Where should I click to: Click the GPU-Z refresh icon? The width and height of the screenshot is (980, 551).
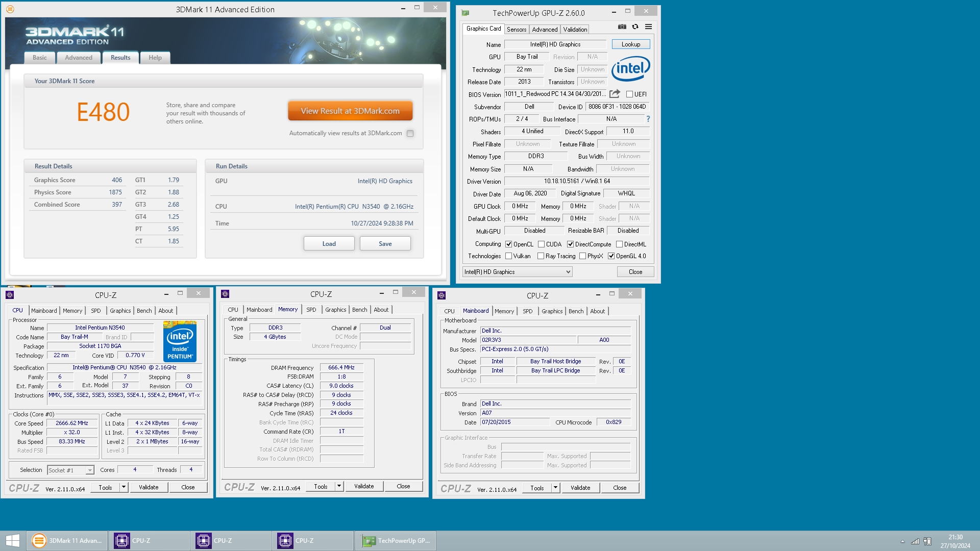(x=635, y=27)
